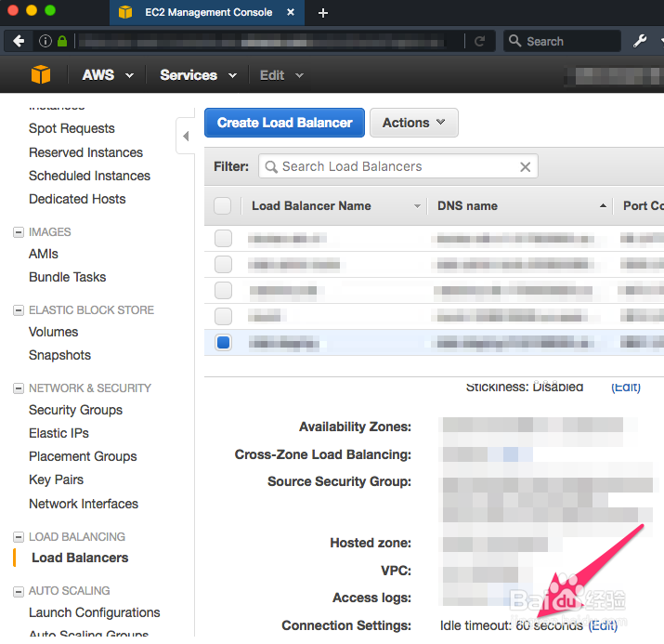Viewport: 664px width, 644px height.
Task: Edit the stickiness setting link
Action: click(626, 387)
